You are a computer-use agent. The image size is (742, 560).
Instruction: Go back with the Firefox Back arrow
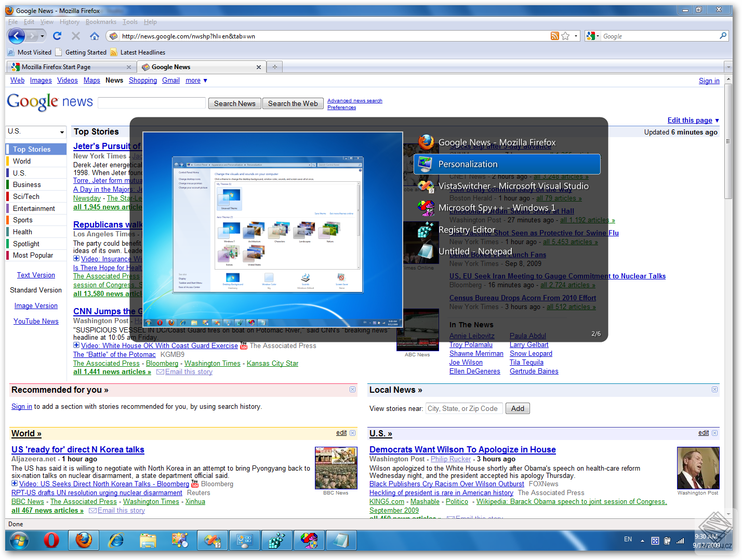pyautogui.click(x=17, y=36)
